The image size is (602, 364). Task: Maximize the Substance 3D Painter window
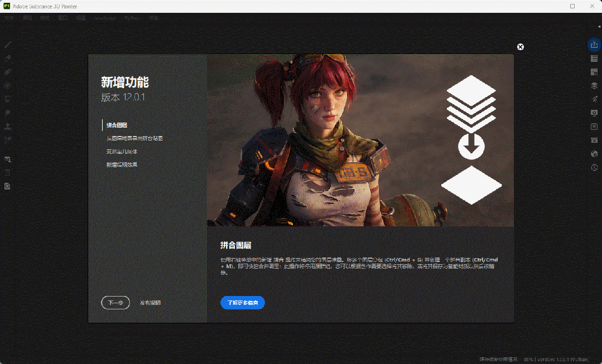[572, 6]
